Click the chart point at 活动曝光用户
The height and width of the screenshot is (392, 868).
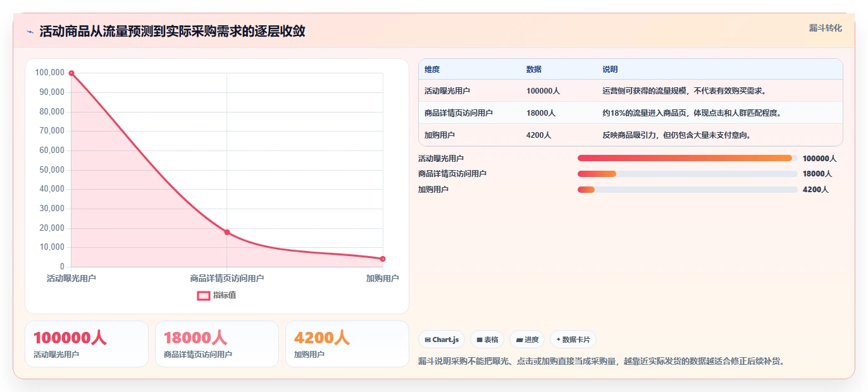71,73
